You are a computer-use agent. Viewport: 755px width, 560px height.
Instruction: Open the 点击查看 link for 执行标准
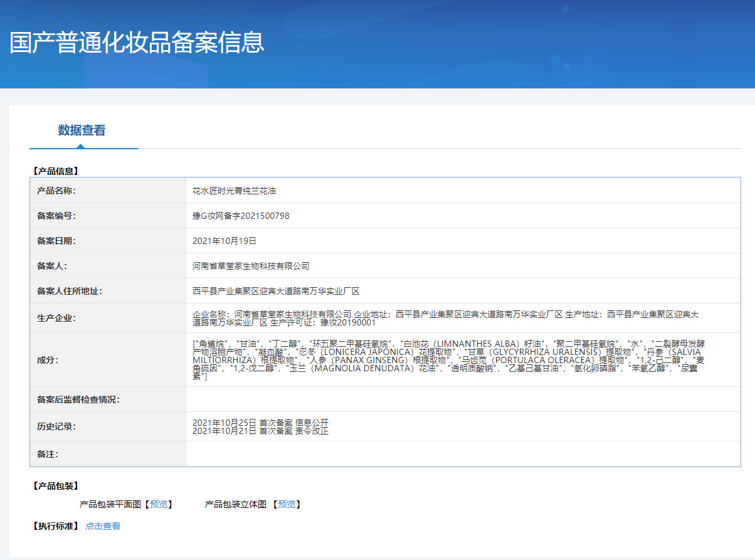pos(103,526)
